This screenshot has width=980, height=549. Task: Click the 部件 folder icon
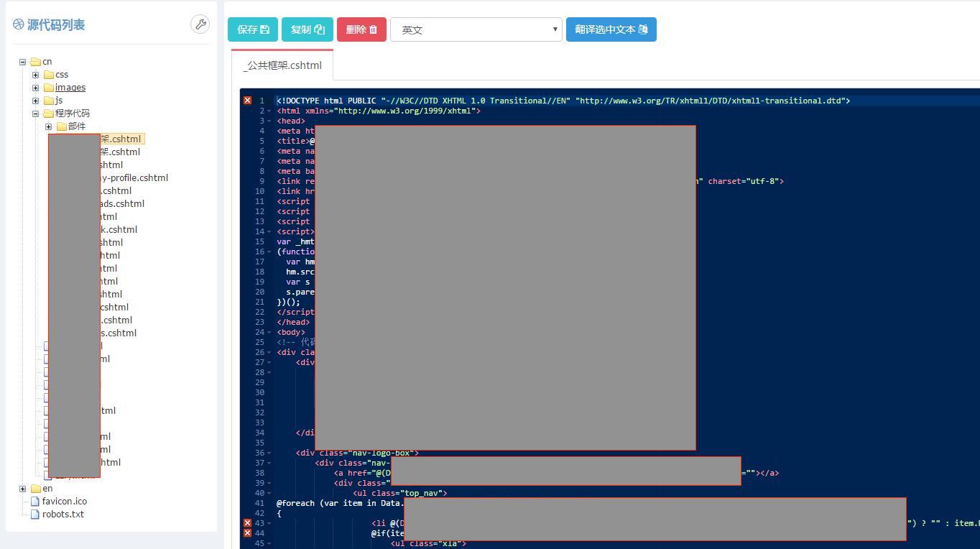(61, 126)
